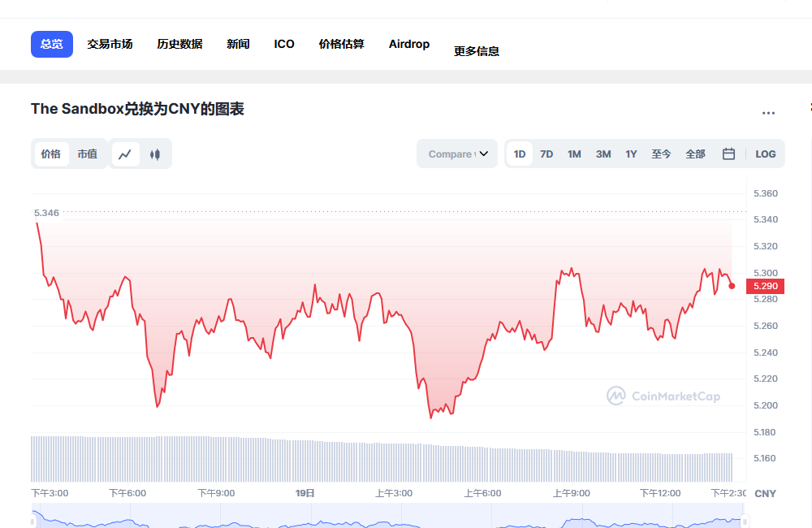The image size is (812, 528).
Task: Select the 全部 all-time range
Action: click(x=696, y=154)
